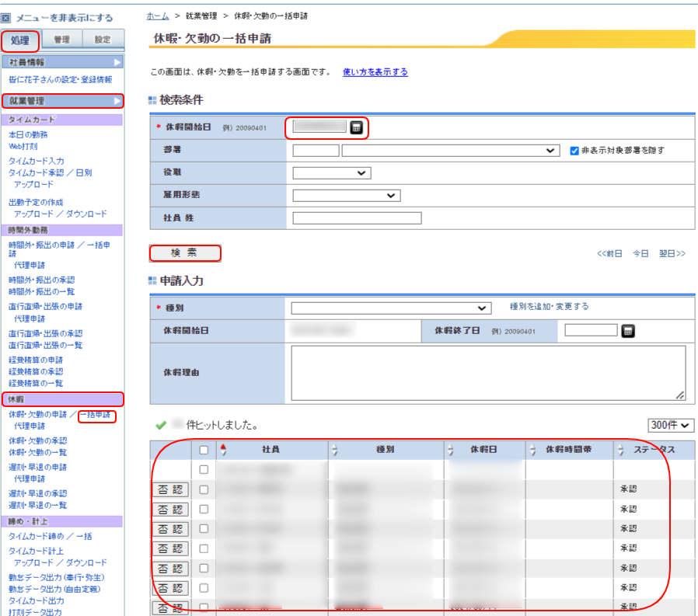Image resolution: width=698 pixels, height=616 pixels.
Task: Open 経費精算の一覧 link
Action: pyautogui.click(x=36, y=384)
